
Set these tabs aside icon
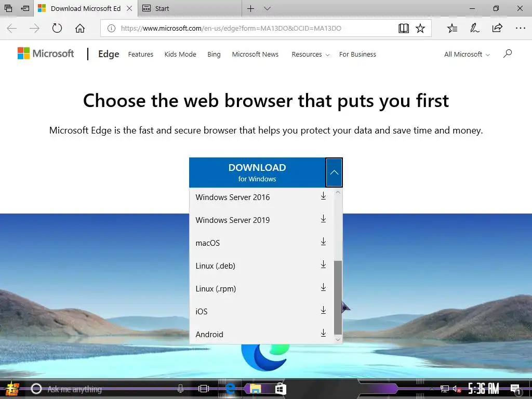(25, 8)
